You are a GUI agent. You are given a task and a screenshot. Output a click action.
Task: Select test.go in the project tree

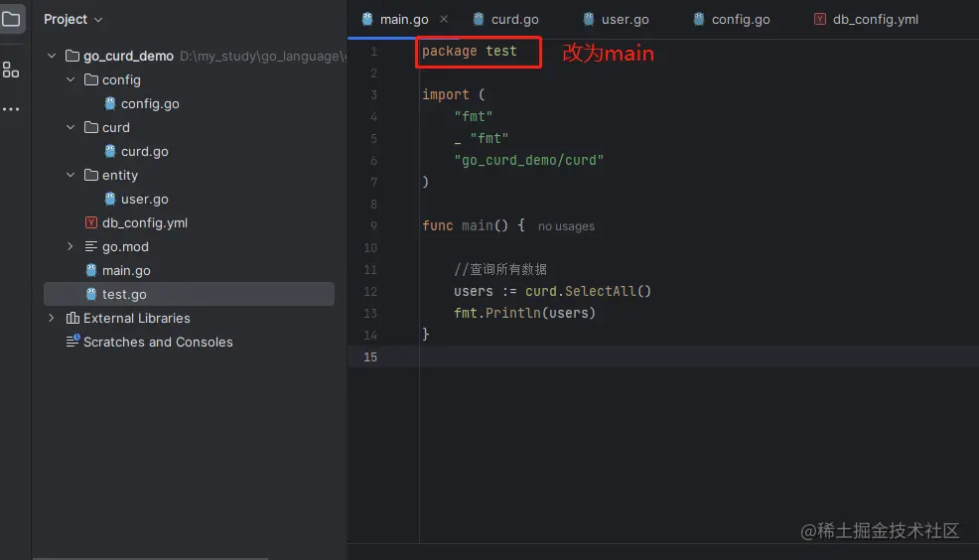click(x=189, y=294)
